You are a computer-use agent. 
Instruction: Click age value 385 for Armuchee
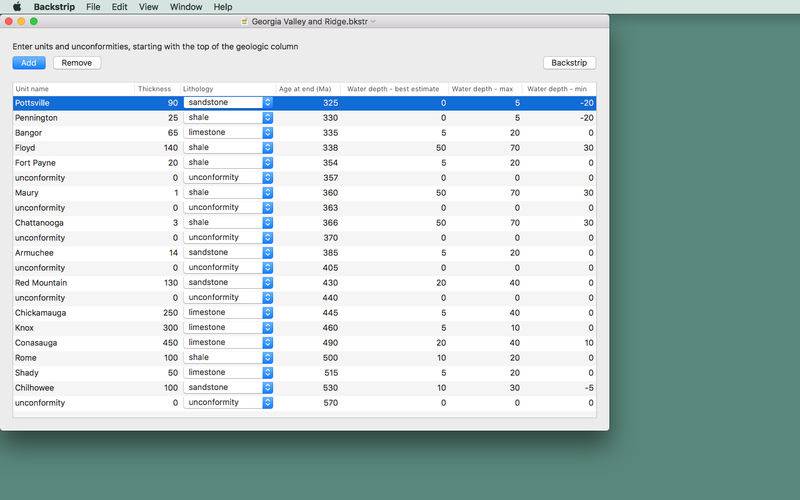click(x=331, y=253)
